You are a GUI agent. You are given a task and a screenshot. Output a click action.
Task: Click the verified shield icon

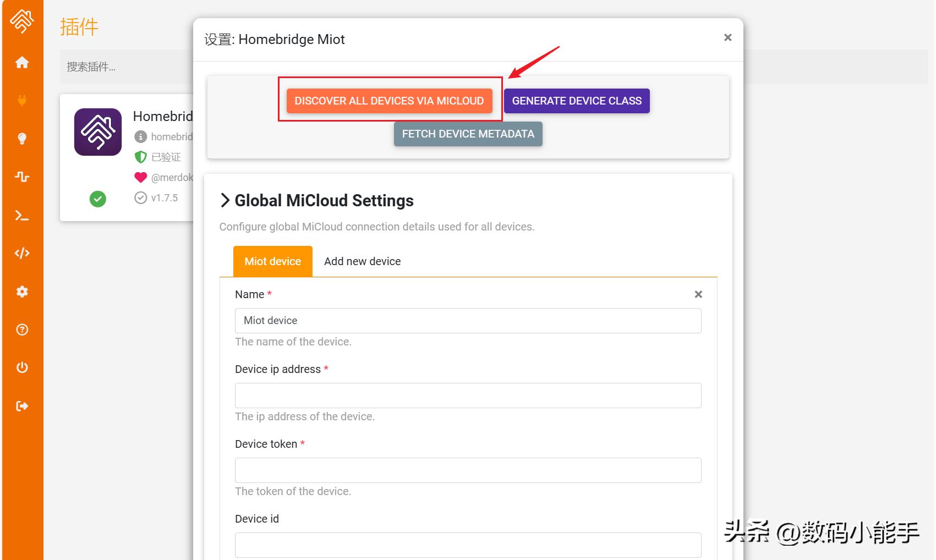point(141,157)
